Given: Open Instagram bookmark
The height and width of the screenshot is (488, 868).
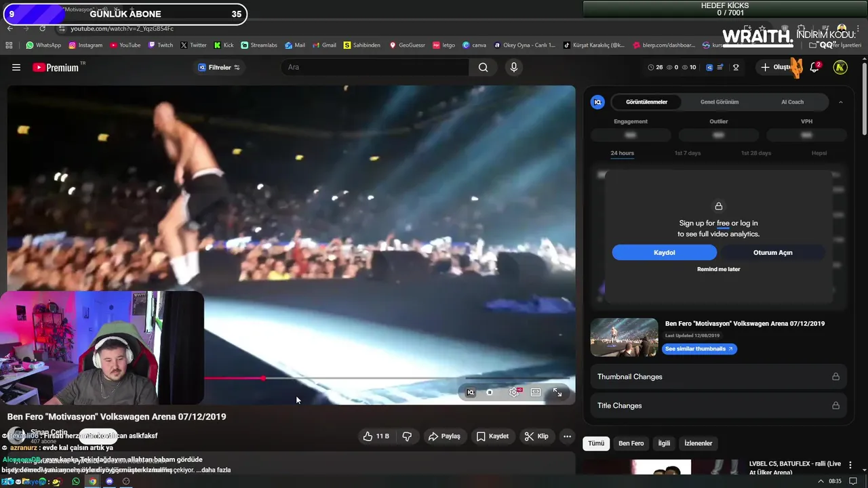Looking at the screenshot, I should point(85,45).
